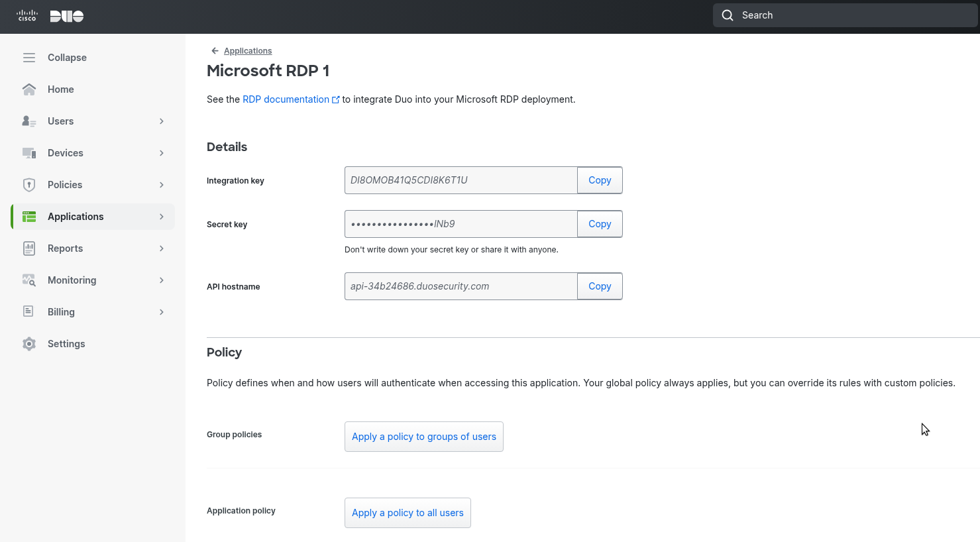Click the masked Secret key field
This screenshot has width=980, height=542.
(x=461, y=224)
